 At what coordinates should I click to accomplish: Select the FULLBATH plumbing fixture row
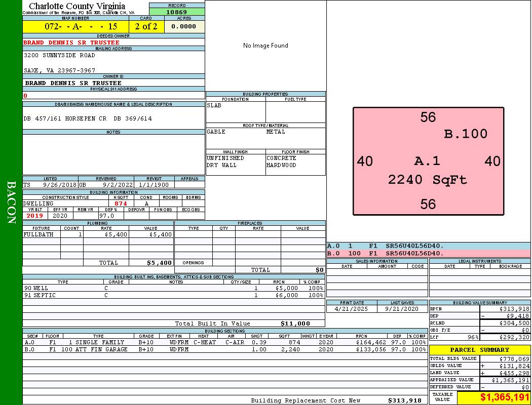point(98,235)
